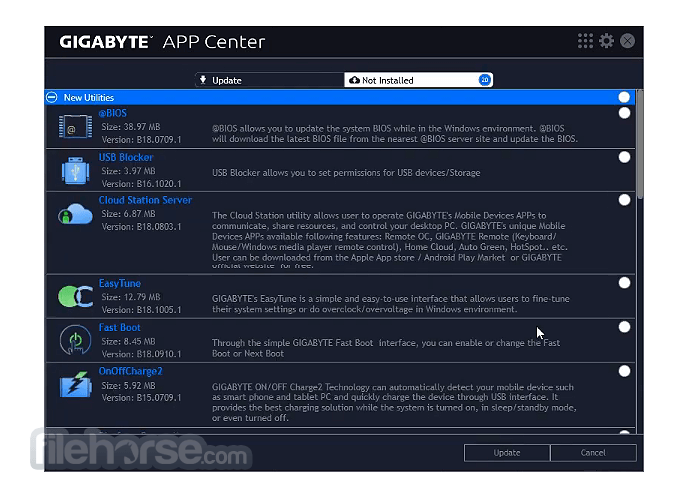Click the Cloud Station Server cloud icon
Screen dimensions: 700x500
(75, 214)
